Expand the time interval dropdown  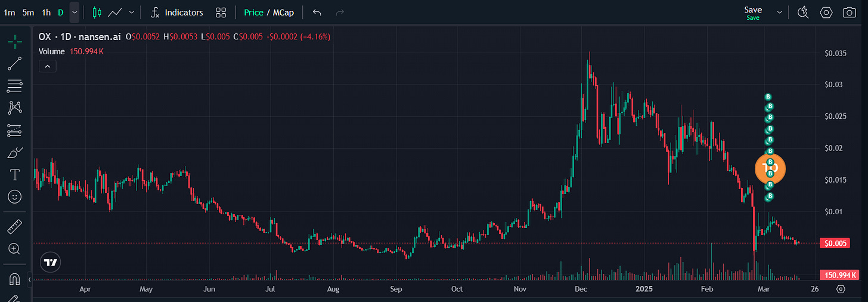pyautogui.click(x=74, y=12)
